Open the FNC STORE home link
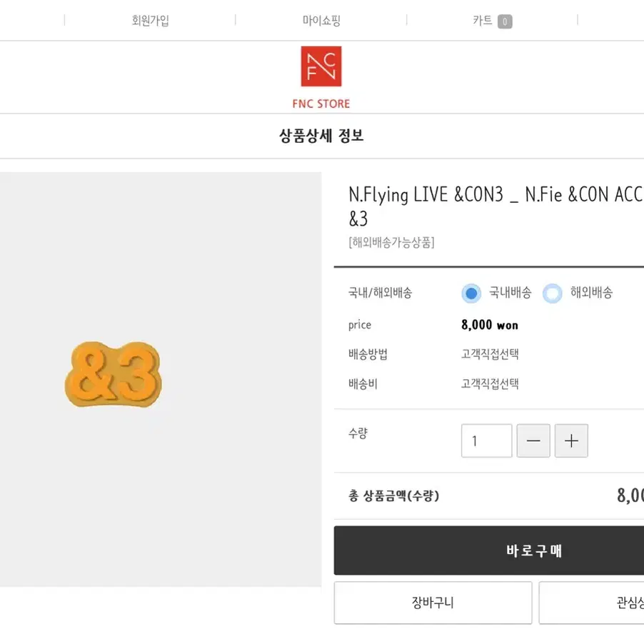644x644 pixels. (x=321, y=104)
